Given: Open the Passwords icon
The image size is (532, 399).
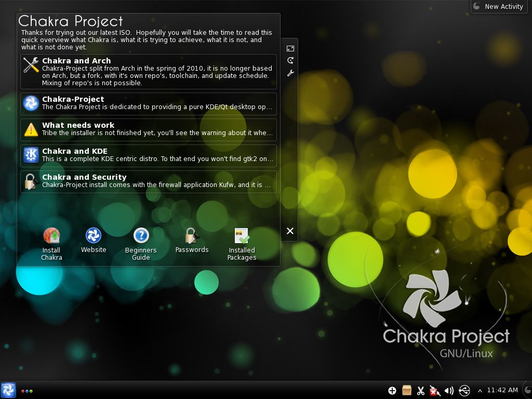Looking at the screenshot, I should point(192,240).
